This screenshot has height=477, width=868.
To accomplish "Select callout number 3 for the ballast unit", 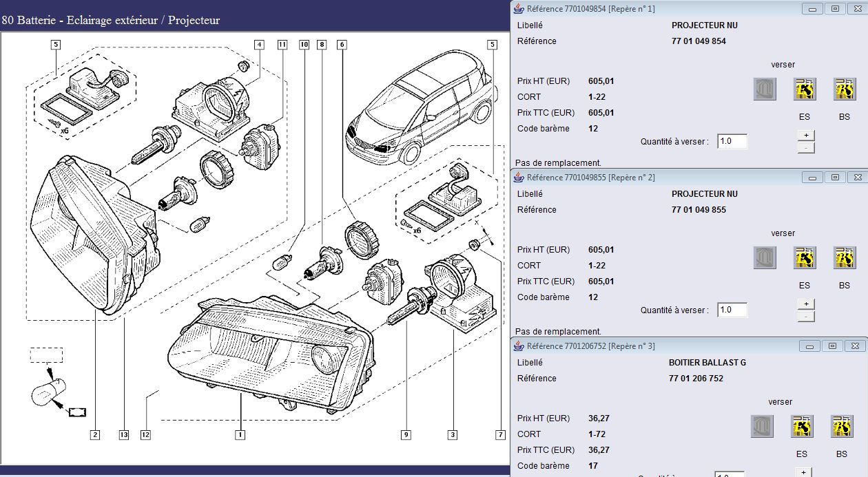I will [453, 434].
